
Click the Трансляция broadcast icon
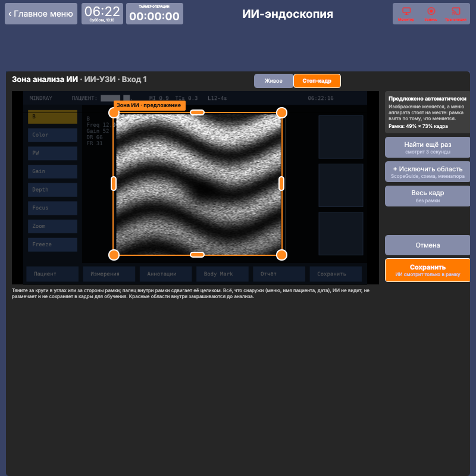tap(456, 14)
